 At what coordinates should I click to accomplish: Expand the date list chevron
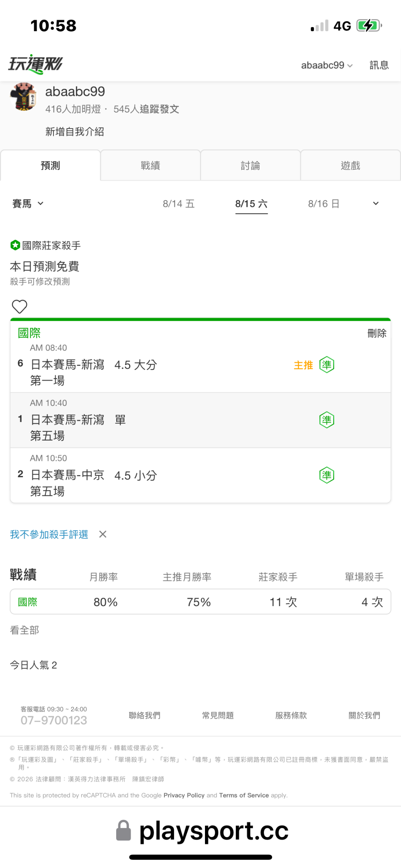376,204
